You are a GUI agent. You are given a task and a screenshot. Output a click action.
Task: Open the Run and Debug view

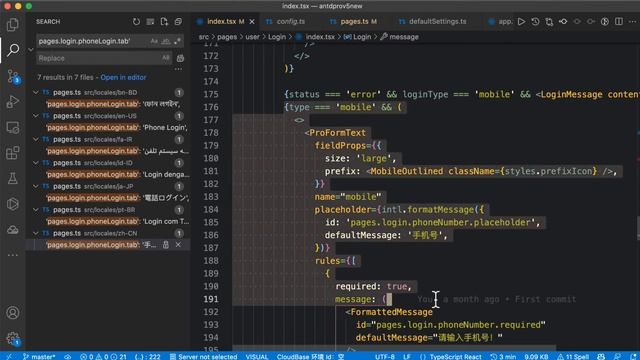(13, 102)
